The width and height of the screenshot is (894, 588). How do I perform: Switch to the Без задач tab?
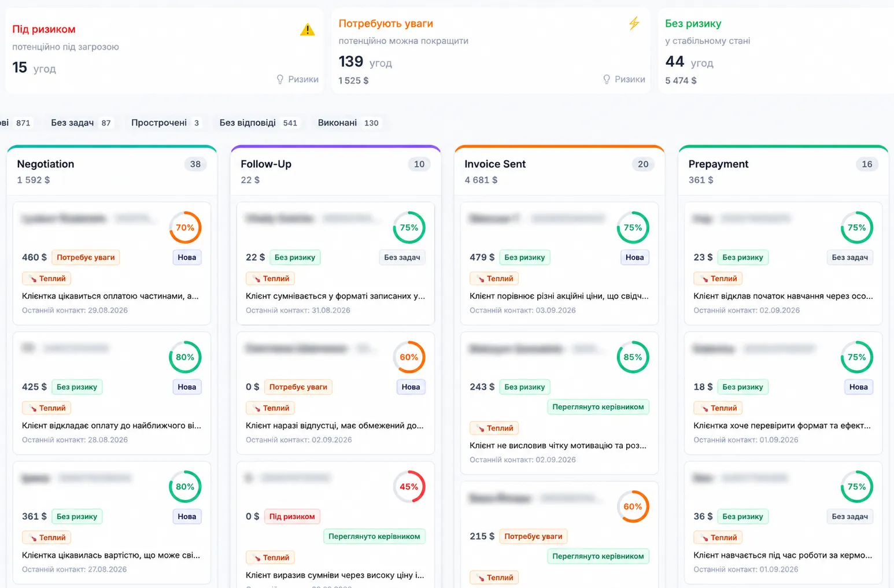[81, 123]
